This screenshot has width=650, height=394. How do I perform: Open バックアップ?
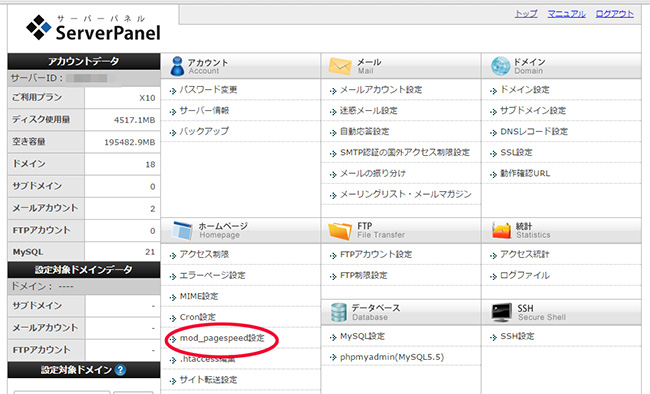[204, 131]
